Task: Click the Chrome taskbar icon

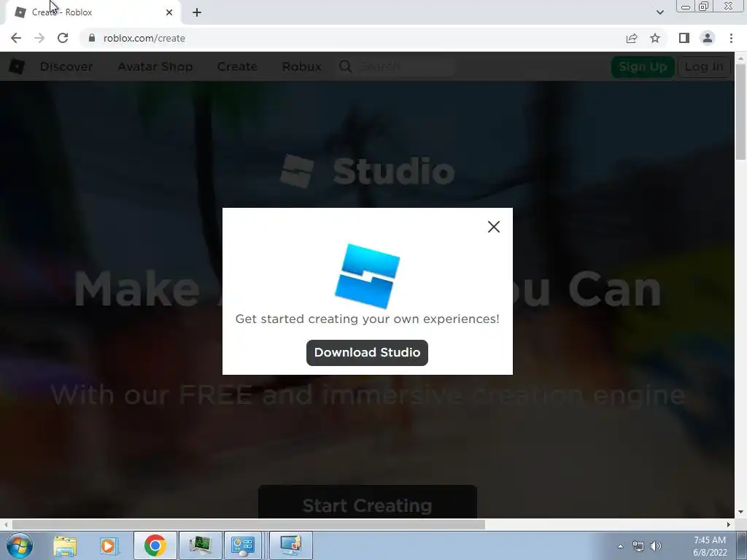Action: pos(155,545)
